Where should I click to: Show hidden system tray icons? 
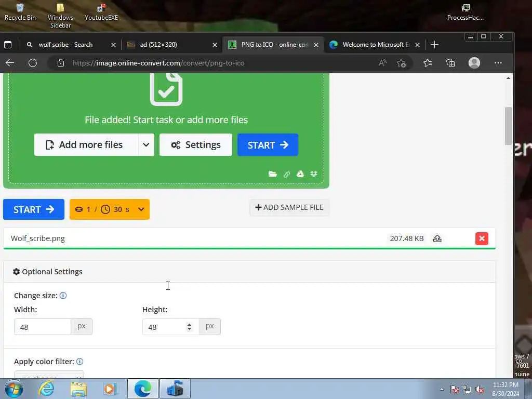442,390
